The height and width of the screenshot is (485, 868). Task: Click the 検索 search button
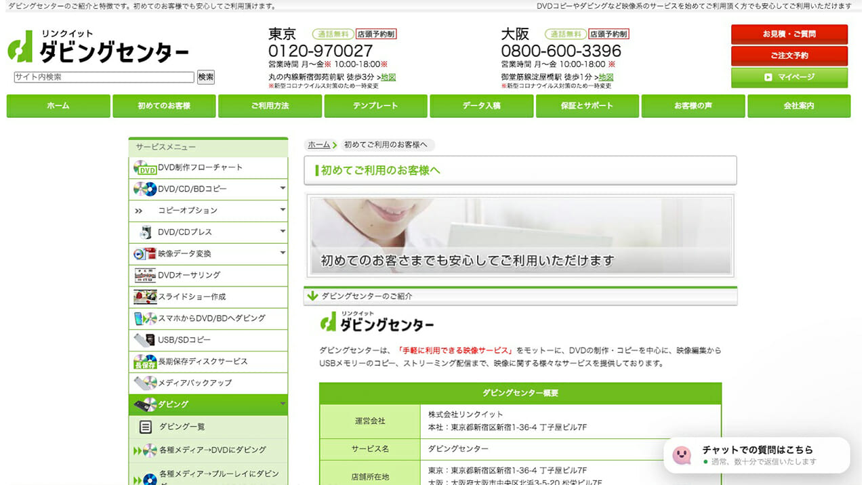pyautogui.click(x=206, y=77)
